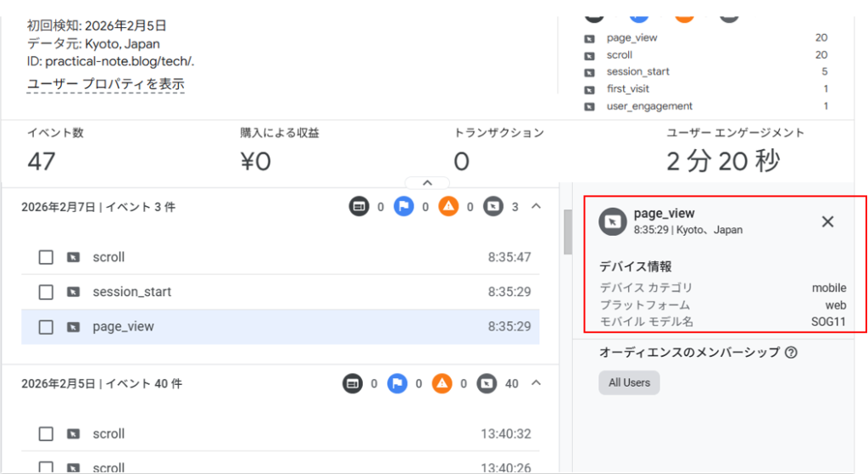868x474 pixels.
Task: Click the orange warning icon for 2026年2月5日
Action: click(x=442, y=384)
